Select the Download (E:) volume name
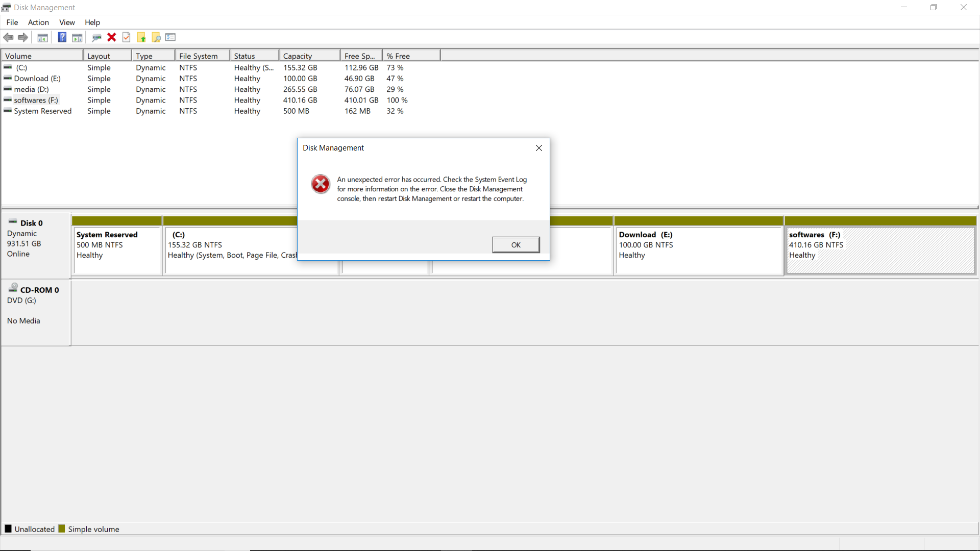Screen dimensions: 980x551 (37, 78)
